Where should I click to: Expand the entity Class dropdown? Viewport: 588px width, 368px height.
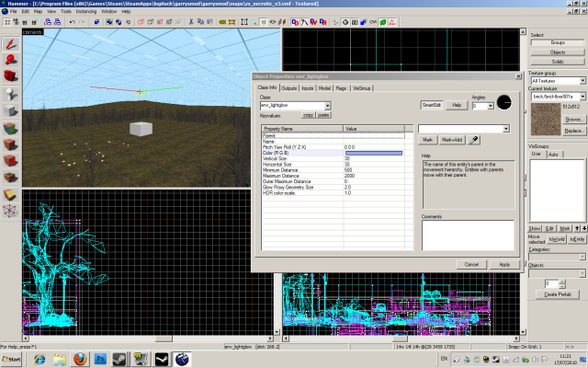click(x=326, y=106)
